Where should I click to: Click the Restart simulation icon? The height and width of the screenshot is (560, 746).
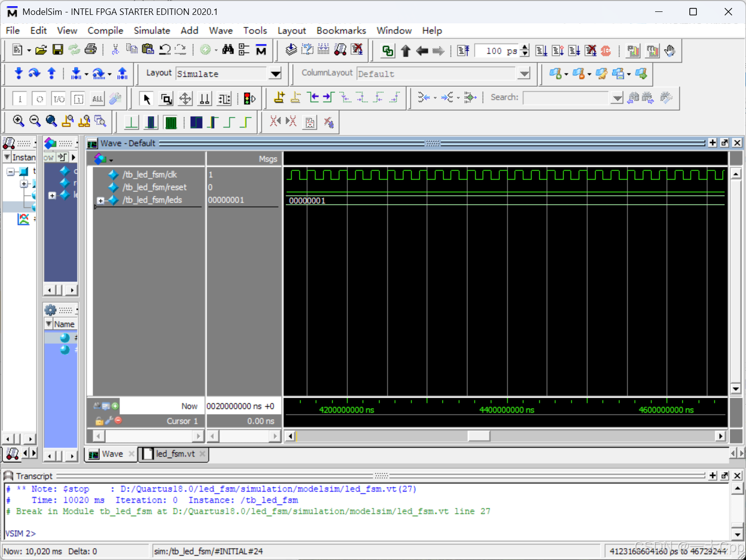(x=463, y=51)
